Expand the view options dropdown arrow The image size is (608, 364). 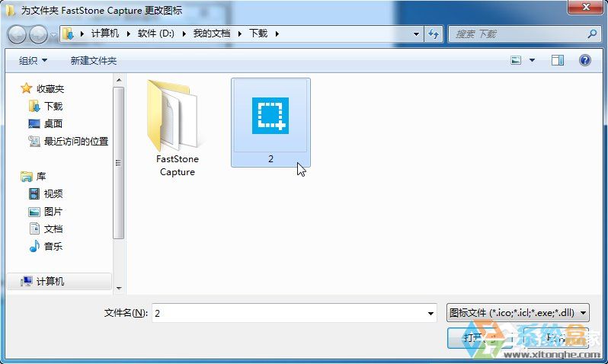(532, 60)
